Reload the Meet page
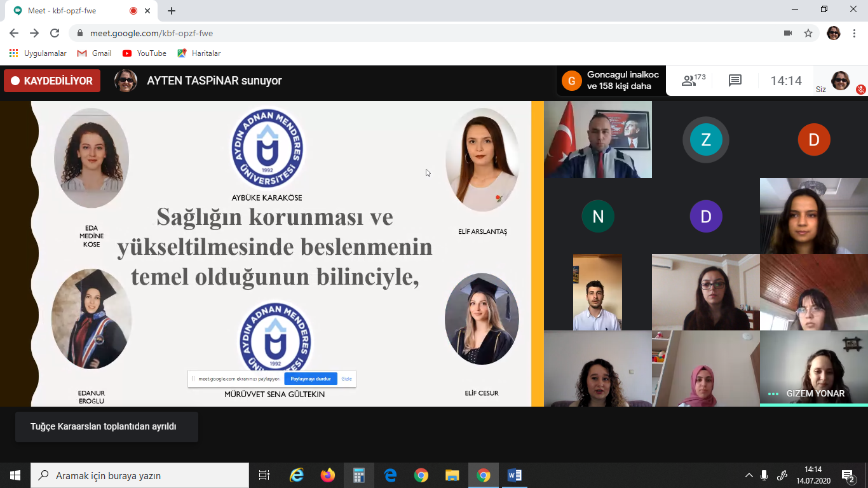 pyautogui.click(x=55, y=33)
